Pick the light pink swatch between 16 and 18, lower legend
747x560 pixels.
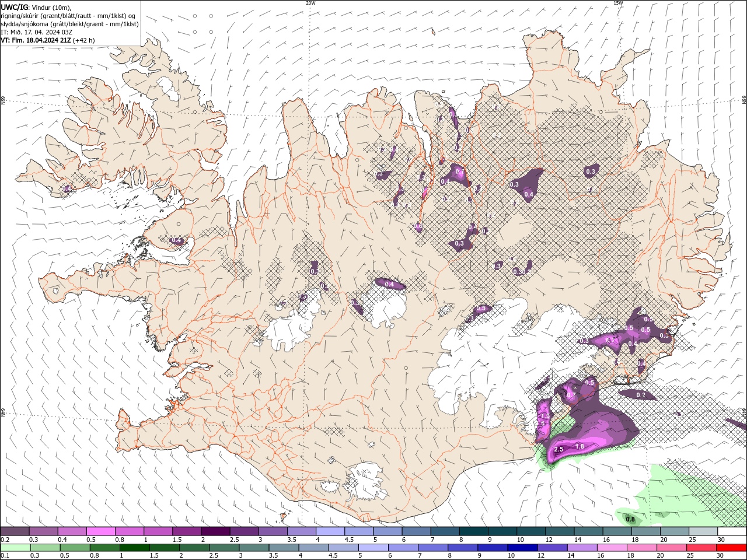(611, 548)
